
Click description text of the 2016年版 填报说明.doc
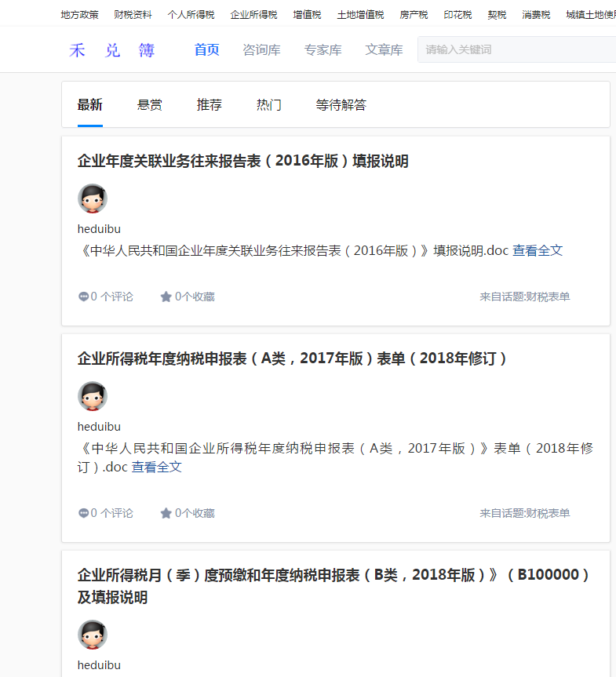point(293,250)
